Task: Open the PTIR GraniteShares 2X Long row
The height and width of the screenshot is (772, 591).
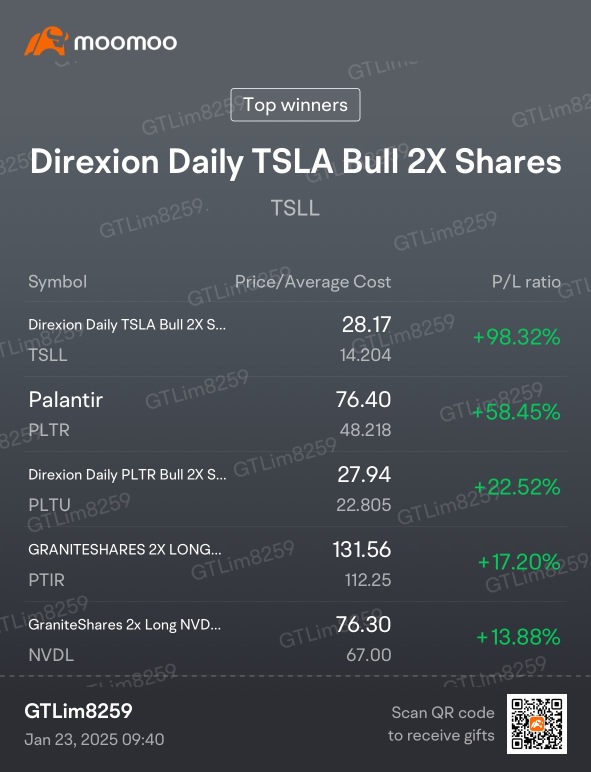Action: click(x=296, y=564)
